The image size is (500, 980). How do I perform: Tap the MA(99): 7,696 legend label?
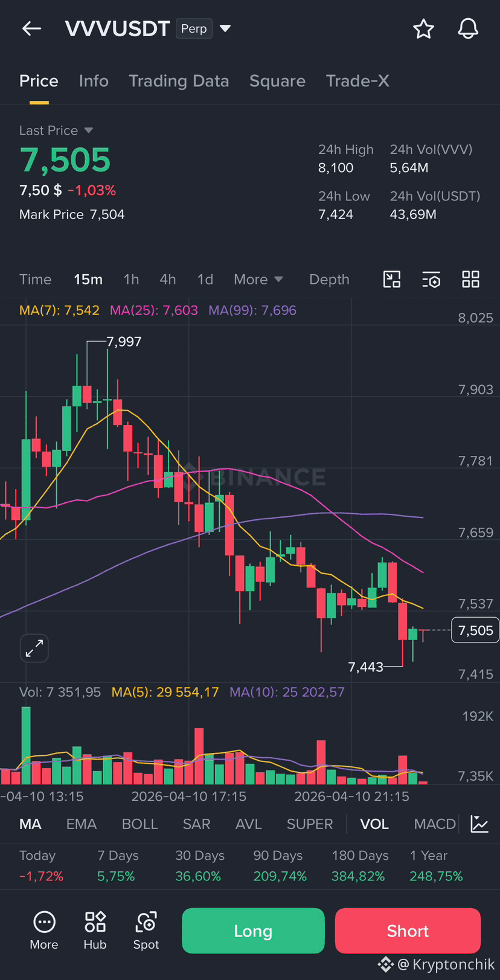coord(252,310)
